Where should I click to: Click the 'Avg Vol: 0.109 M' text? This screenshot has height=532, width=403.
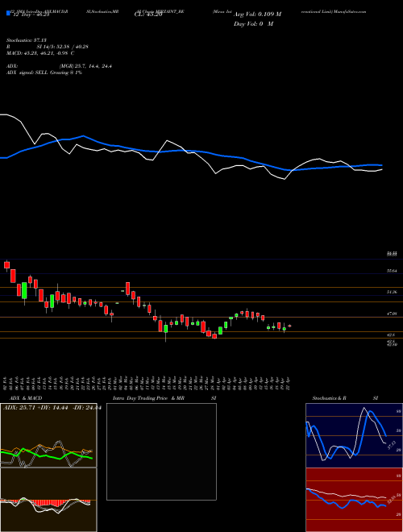pyautogui.click(x=257, y=15)
